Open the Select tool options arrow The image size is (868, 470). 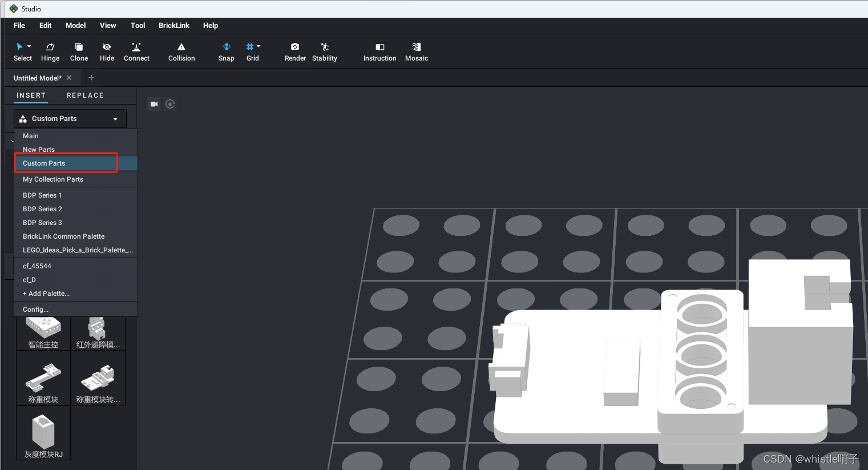29,46
